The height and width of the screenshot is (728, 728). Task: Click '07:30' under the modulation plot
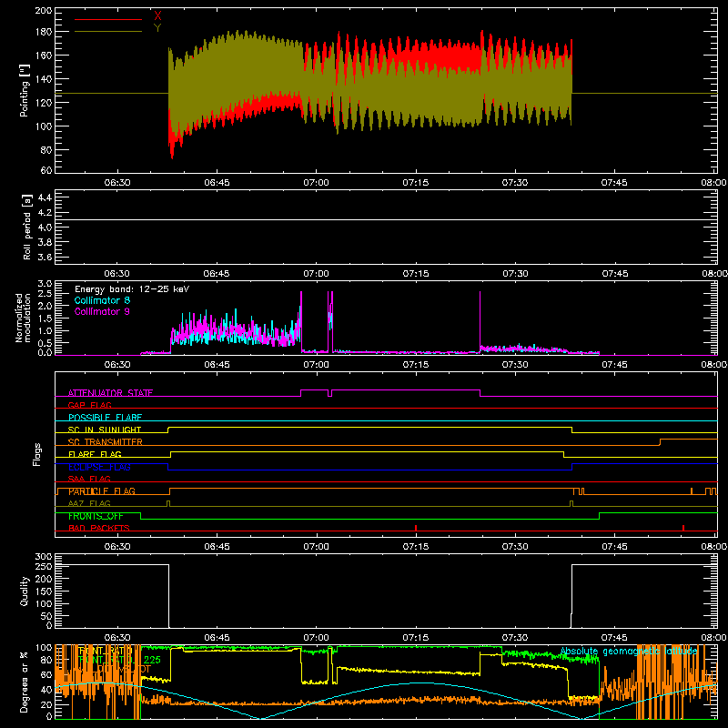coord(515,365)
